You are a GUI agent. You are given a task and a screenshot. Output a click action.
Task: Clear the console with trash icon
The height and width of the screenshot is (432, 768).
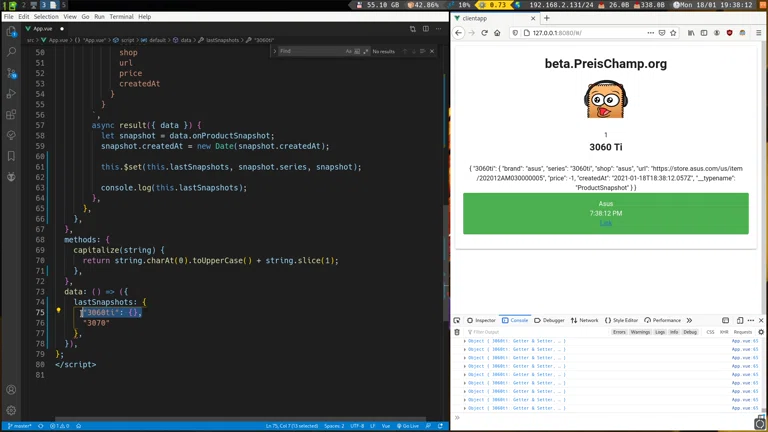(x=458, y=332)
